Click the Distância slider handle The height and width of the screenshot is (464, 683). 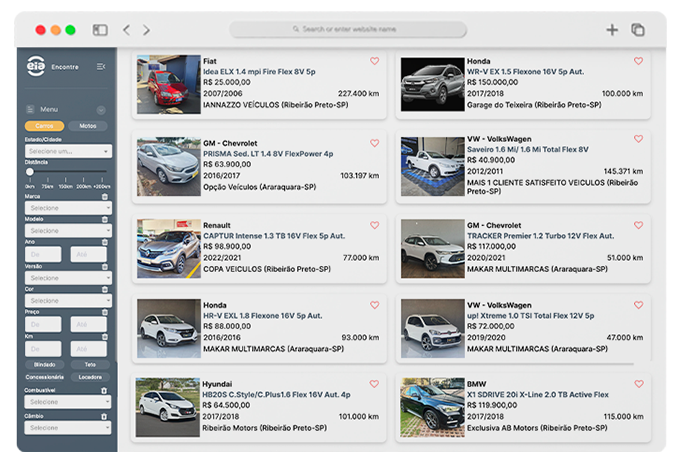30,172
